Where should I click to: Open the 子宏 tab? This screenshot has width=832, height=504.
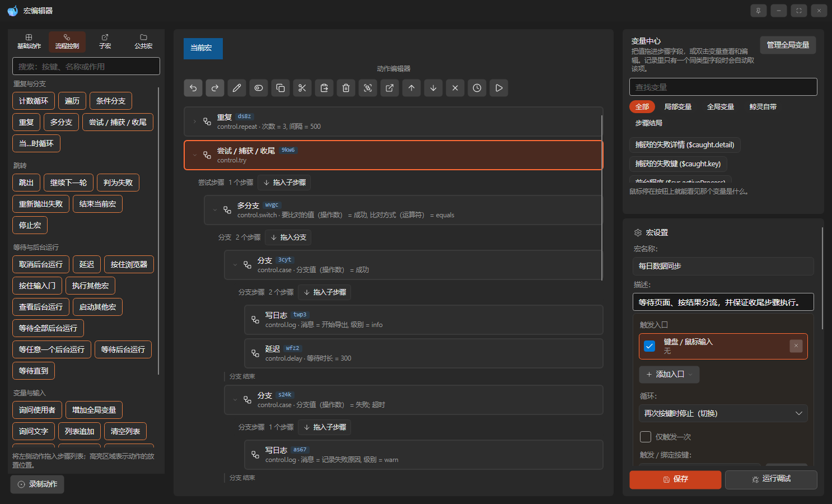tap(105, 42)
